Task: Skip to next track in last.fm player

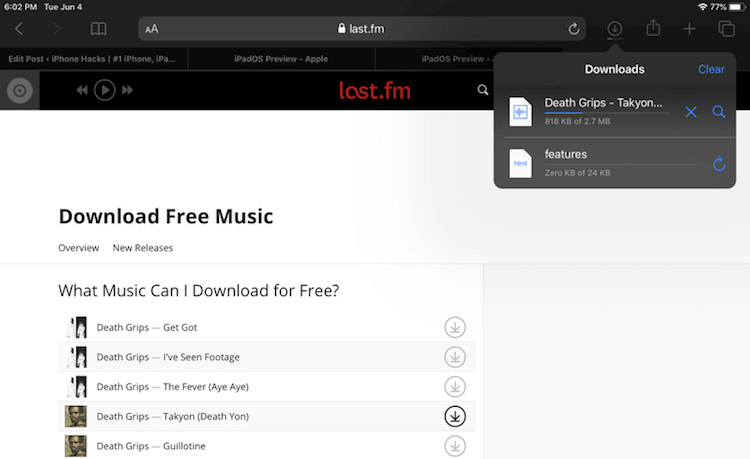Action: pos(127,90)
